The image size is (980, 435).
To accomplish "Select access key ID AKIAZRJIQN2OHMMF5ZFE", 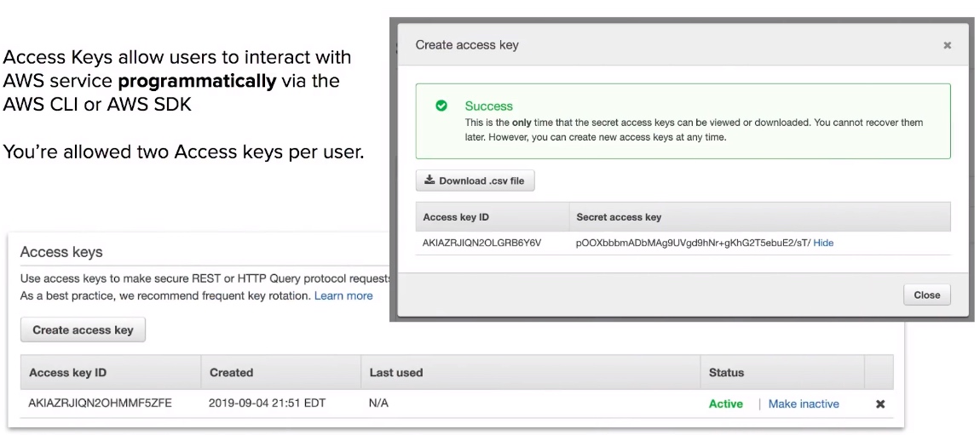I will 100,404.
